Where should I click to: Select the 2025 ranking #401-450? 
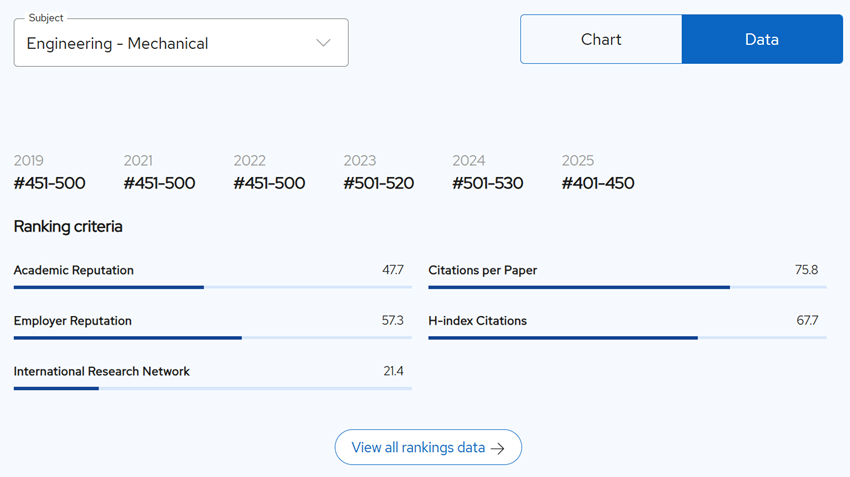[598, 183]
